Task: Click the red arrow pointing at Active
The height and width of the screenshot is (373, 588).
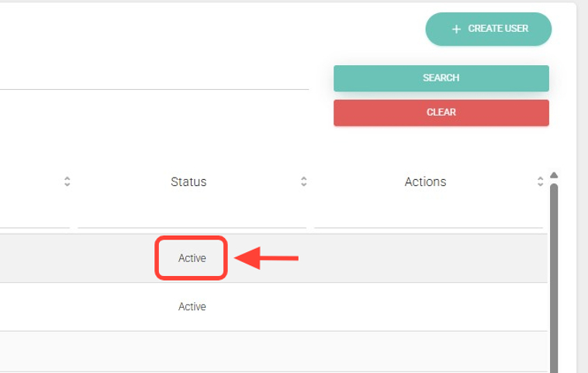Action: (266, 258)
